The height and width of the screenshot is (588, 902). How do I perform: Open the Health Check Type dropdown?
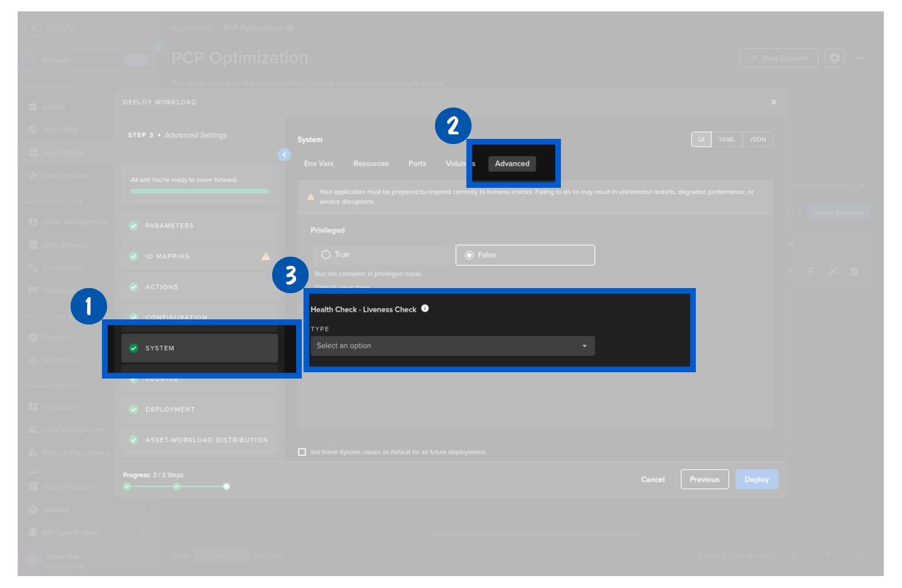click(452, 346)
